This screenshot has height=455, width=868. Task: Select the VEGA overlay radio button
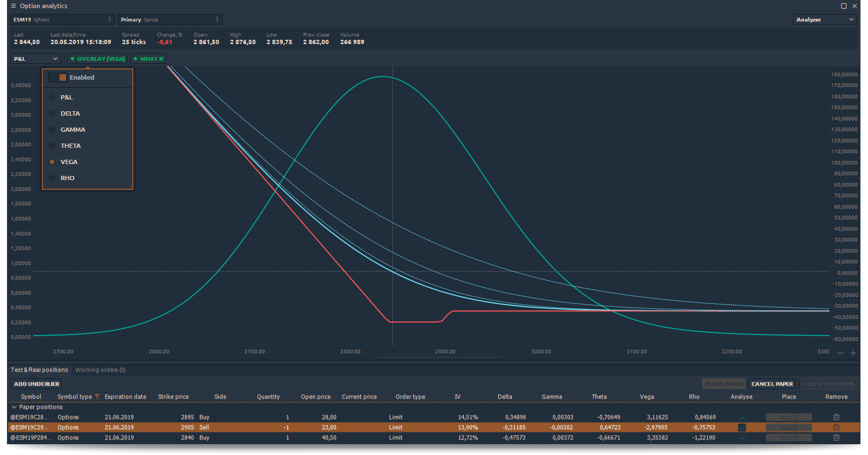tap(52, 162)
